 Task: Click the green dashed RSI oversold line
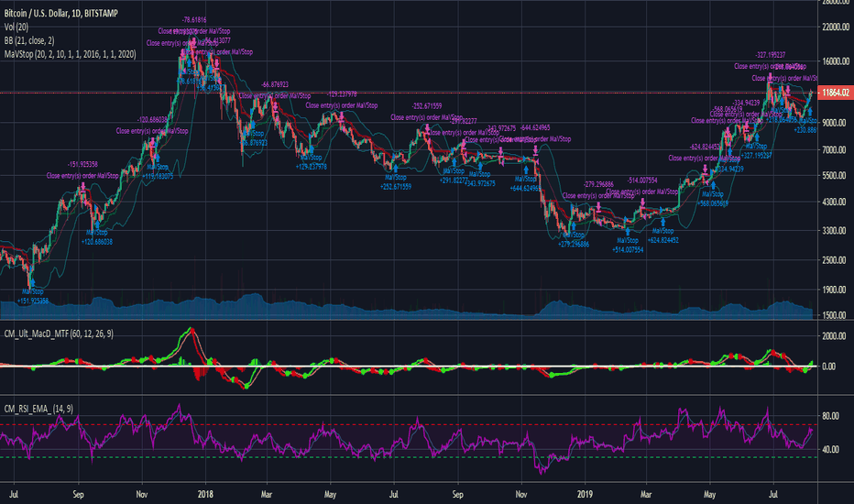click(409, 457)
